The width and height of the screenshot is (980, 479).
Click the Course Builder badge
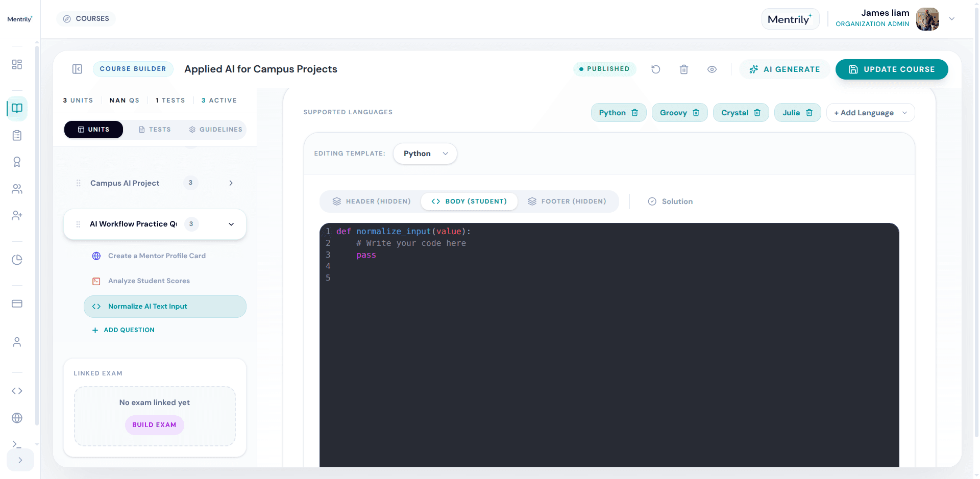[x=133, y=69]
